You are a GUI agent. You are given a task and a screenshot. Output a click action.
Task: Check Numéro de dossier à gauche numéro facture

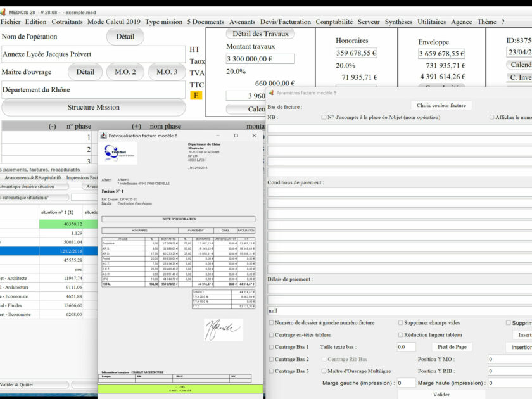[271, 322]
